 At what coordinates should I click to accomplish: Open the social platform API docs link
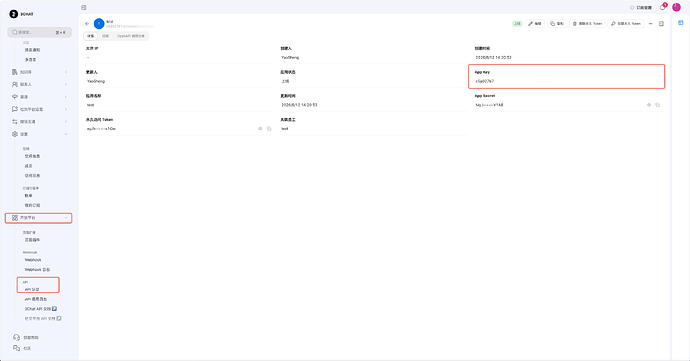pyautogui.click(x=43, y=318)
